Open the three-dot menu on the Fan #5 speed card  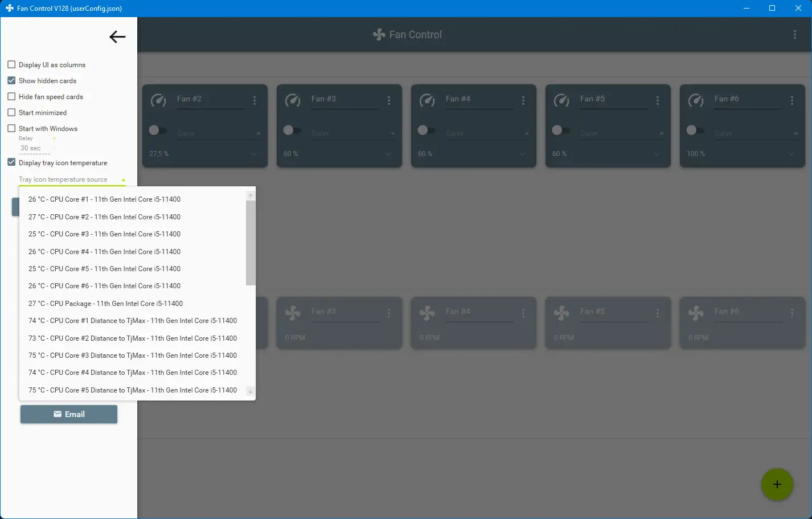click(658, 313)
